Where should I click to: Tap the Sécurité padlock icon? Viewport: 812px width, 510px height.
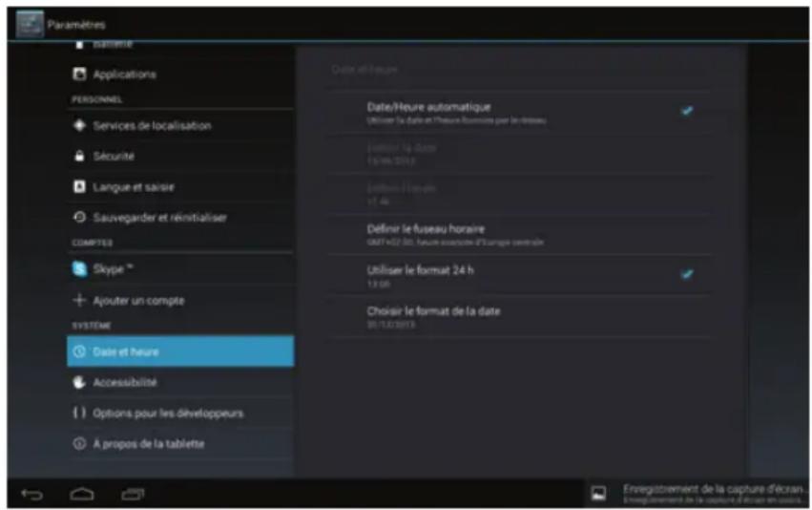79,156
